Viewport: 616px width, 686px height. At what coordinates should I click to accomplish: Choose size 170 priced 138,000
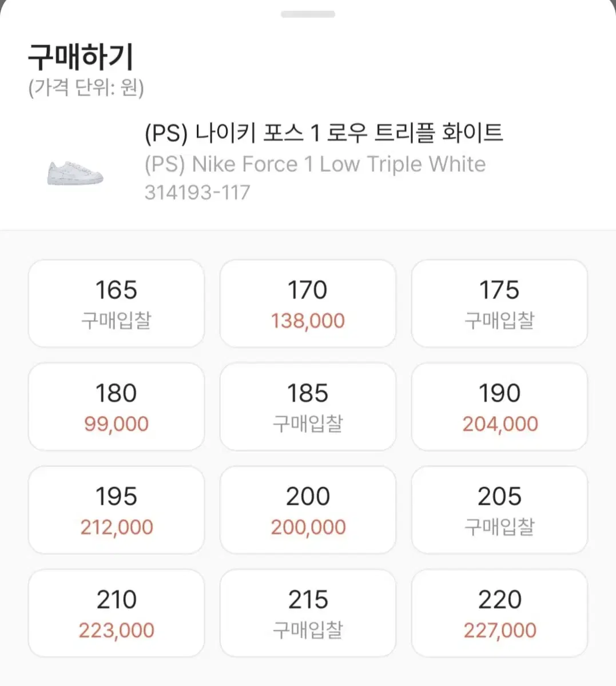click(308, 304)
